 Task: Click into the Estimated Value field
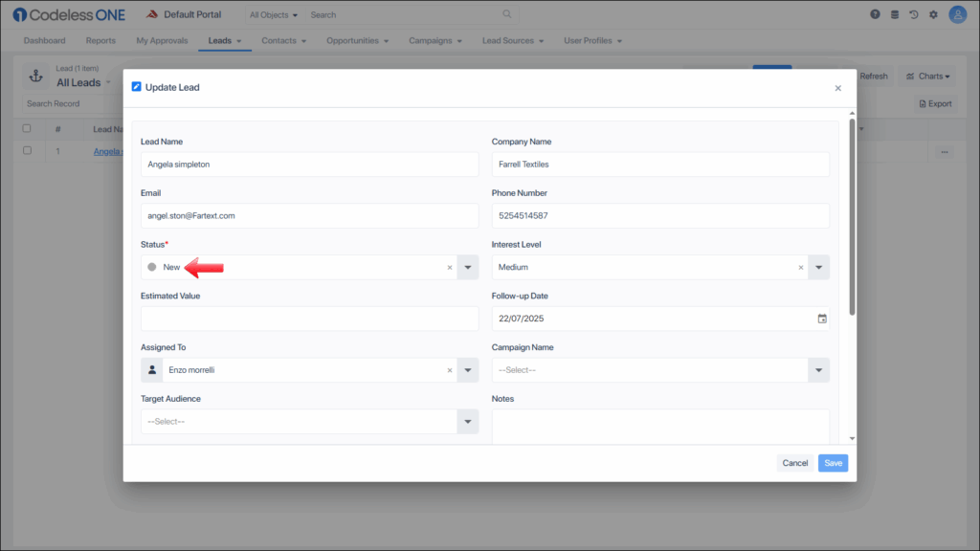309,319
